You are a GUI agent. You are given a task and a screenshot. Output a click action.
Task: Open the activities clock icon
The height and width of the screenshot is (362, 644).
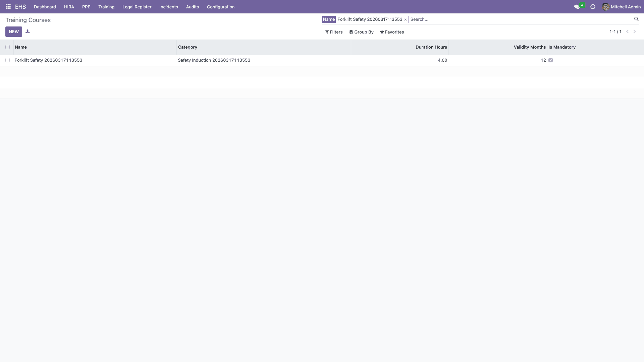point(593,7)
